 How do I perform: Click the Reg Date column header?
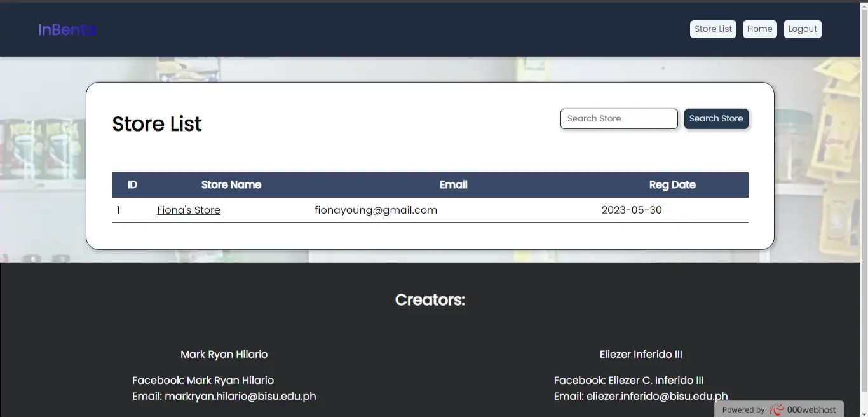tap(672, 185)
